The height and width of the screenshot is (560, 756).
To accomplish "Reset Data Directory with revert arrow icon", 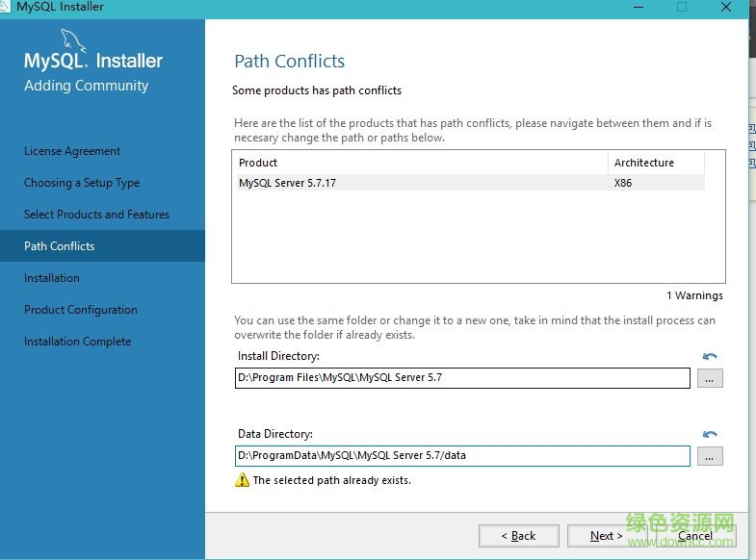I will pyautogui.click(x=710, y=435).
